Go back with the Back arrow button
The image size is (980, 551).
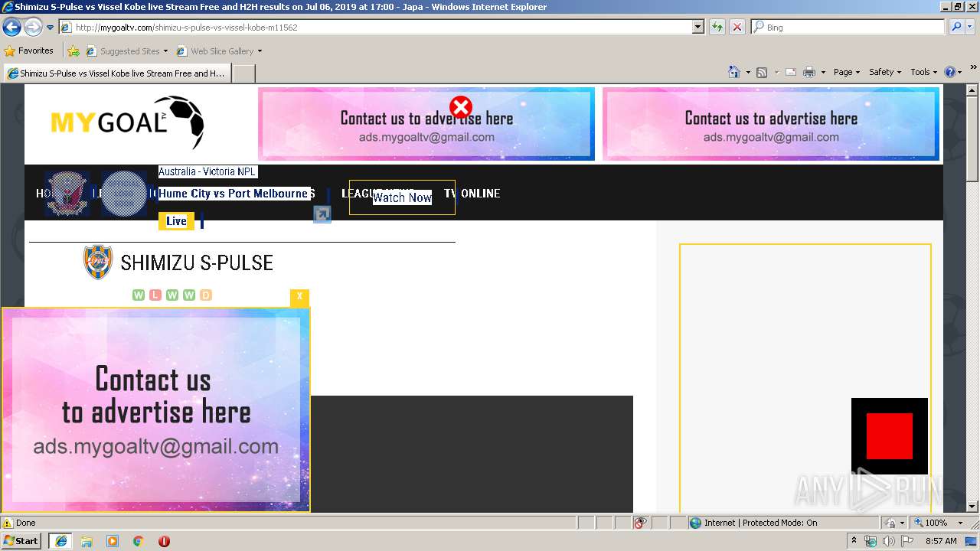click(11, 28)
